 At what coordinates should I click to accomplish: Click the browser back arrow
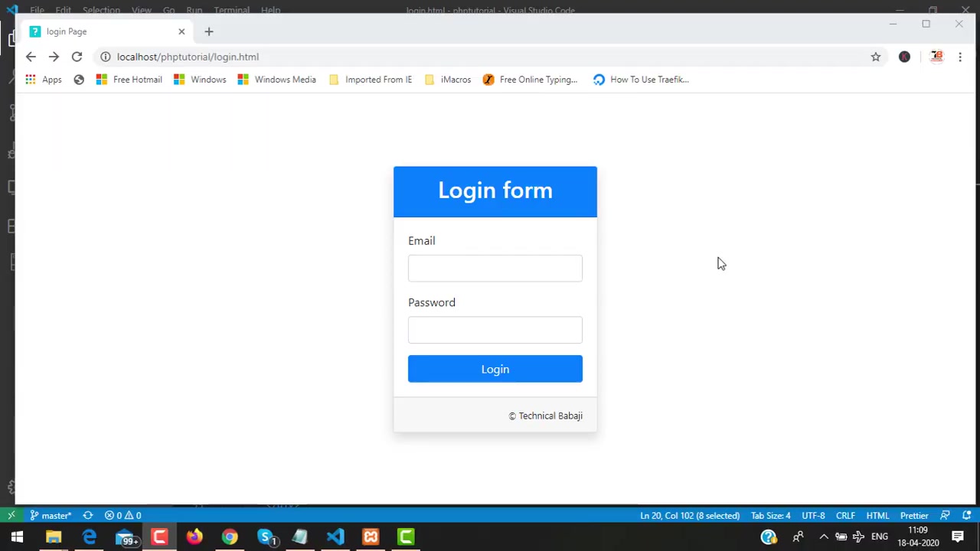click(31, 57)
